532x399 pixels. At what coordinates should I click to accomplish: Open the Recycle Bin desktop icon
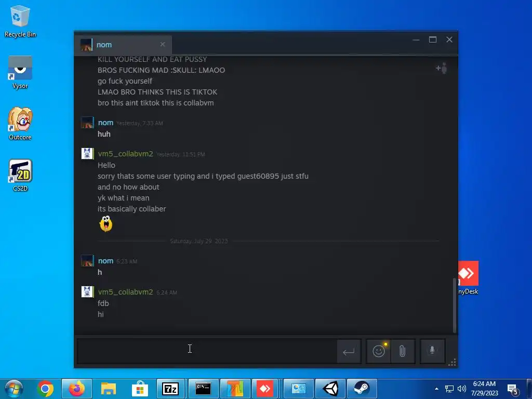(x=20, y=21)
